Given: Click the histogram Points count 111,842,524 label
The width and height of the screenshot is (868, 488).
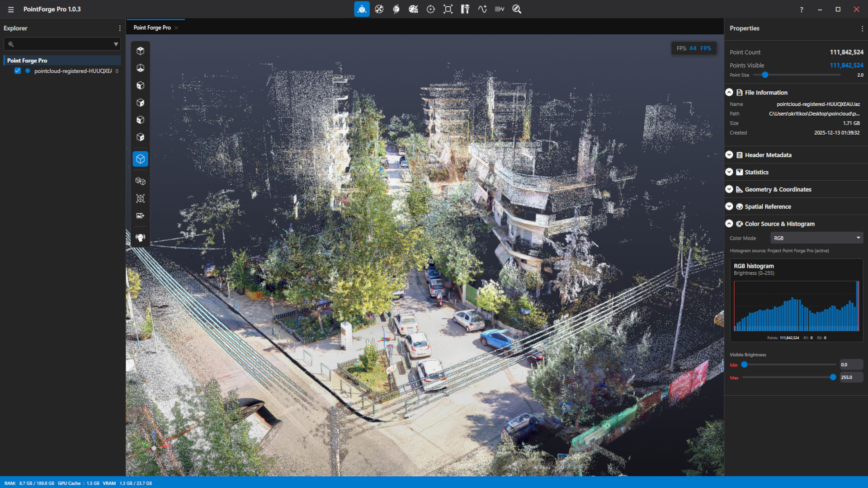Looking at the screenshot, I should [x=783, y=338].
